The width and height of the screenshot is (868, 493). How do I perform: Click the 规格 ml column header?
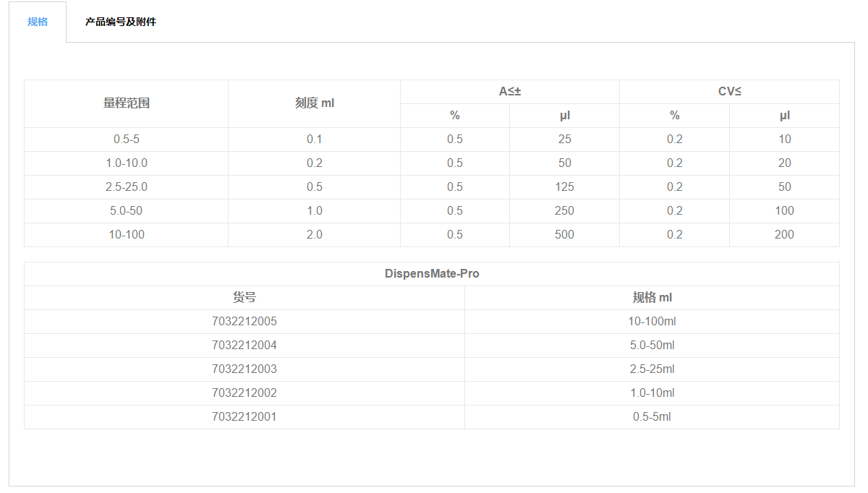[652, 297]
